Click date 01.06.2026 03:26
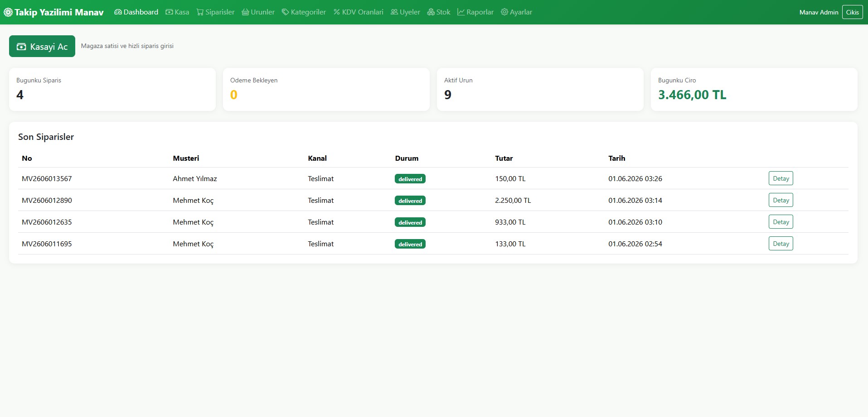Screen dimensions: 868x417 pos(635,179)
